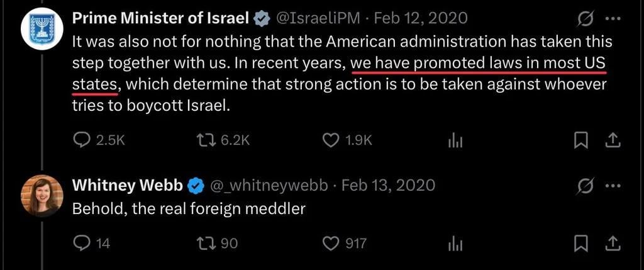Click the Prime Minister of Israel avatar
Image resolution: width=644 pixels, height=270 pixels.
coord(42,29)
